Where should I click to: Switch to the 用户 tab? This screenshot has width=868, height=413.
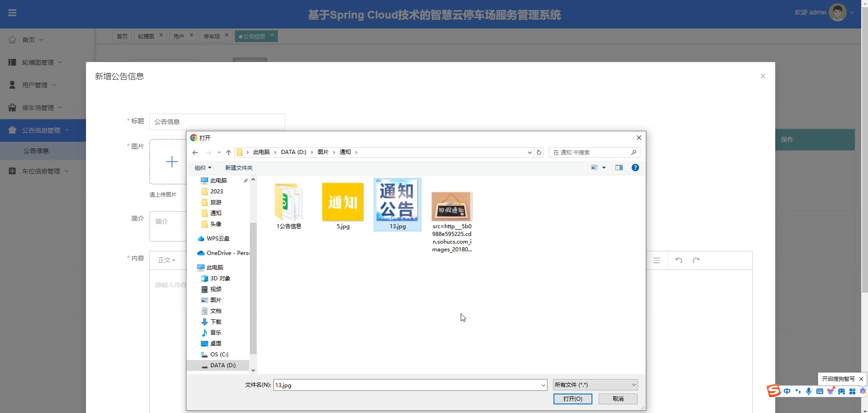(179, 36)
